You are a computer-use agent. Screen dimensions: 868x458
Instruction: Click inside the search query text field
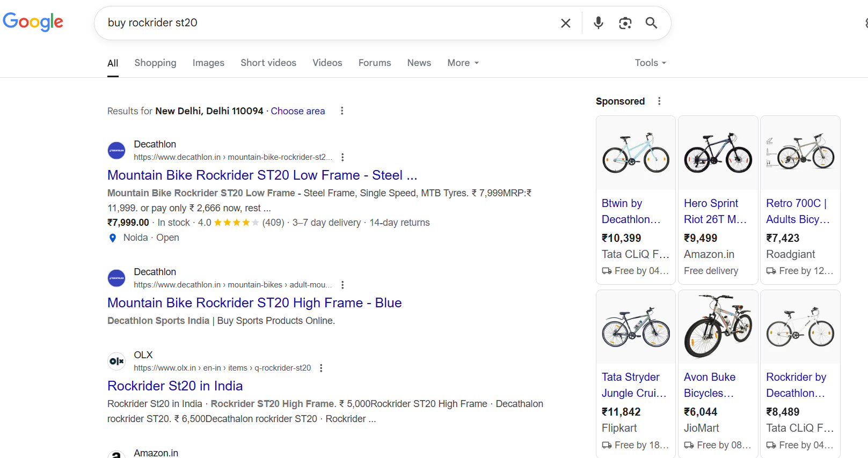tap(322, 23)
